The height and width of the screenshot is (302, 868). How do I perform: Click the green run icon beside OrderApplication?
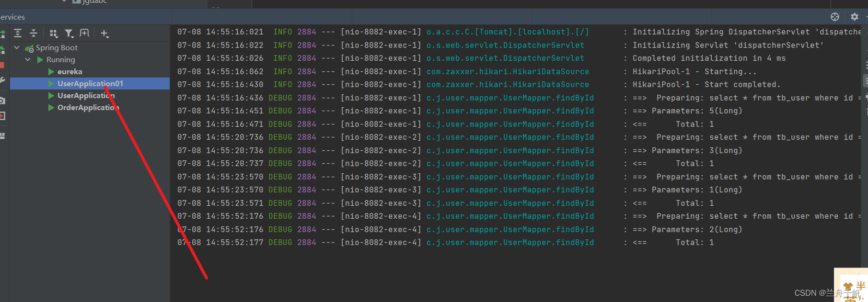[51, 107]
